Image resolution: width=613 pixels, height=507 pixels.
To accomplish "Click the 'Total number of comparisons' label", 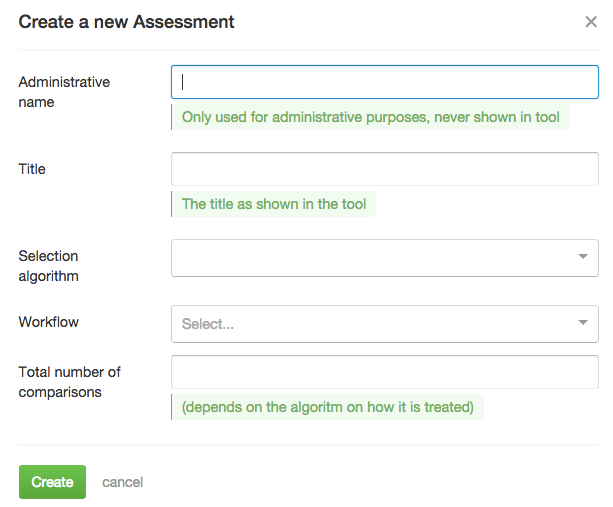I will tap(70, 382).
